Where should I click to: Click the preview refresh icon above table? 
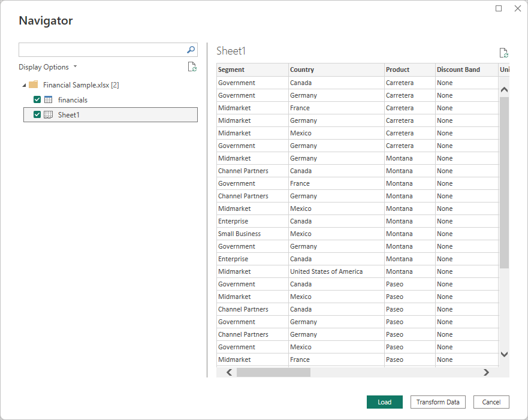(503, 53)
